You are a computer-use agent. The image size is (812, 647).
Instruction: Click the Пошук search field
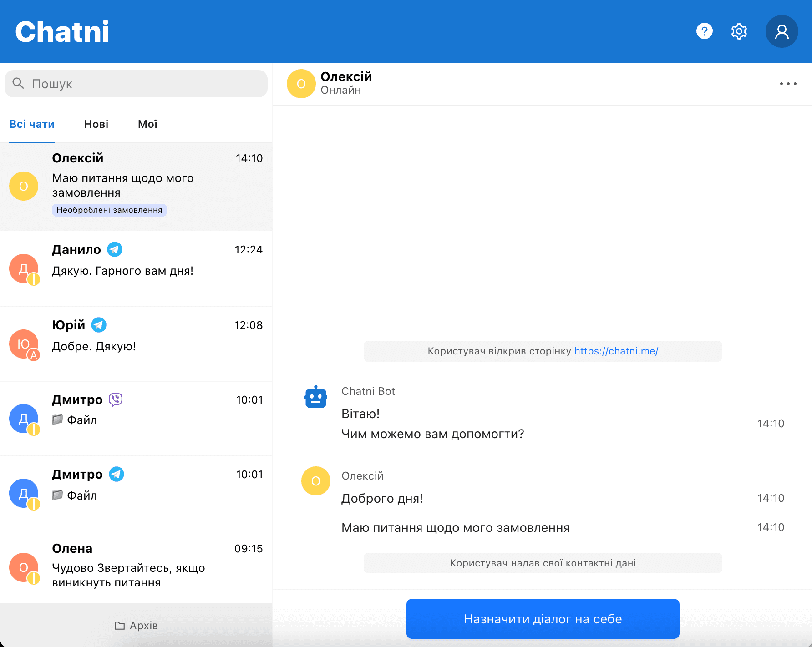pyautogui.click(x=136, y=84)
